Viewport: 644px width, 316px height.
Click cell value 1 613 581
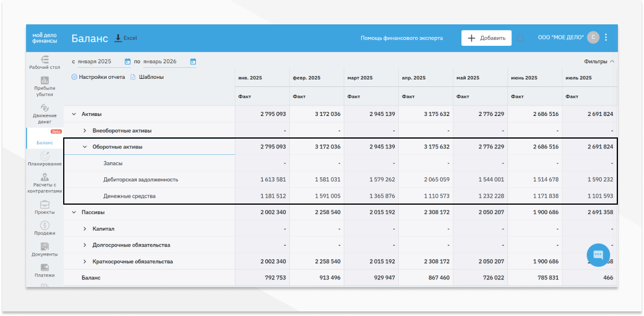pyautogui.click(x=273, y=180)
